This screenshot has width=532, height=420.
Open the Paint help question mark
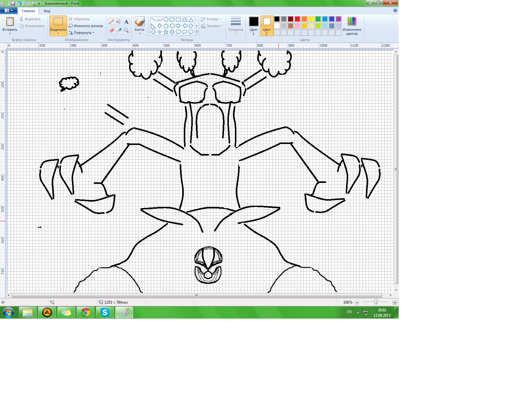point(395,10)
